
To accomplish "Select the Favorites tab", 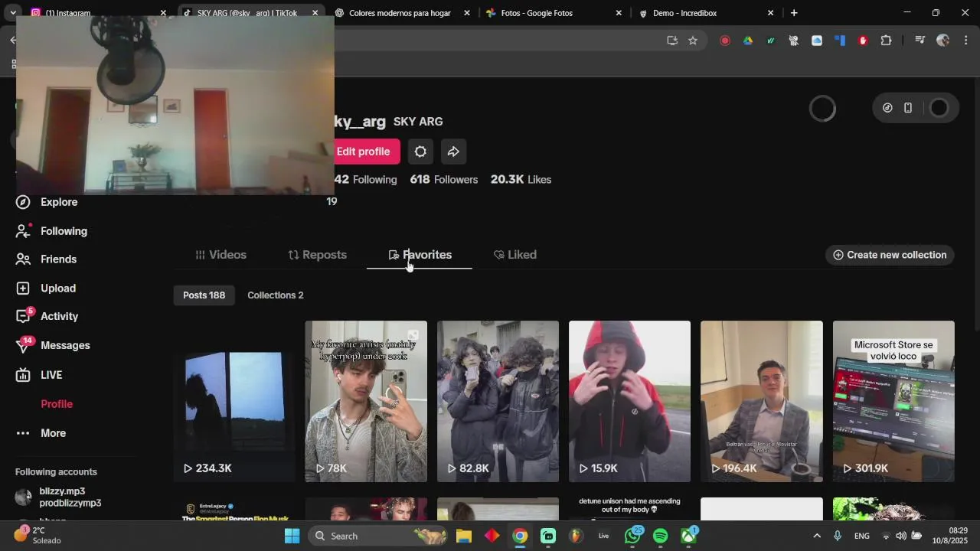I will tap(420, 255).
